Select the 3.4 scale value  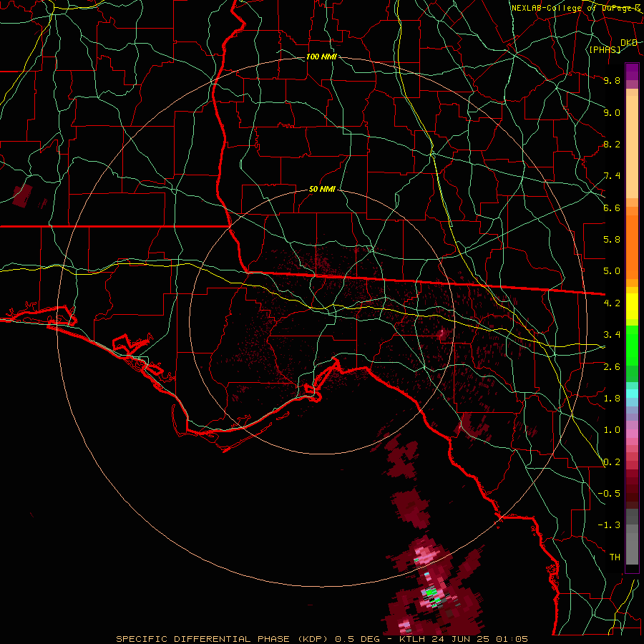612,335
